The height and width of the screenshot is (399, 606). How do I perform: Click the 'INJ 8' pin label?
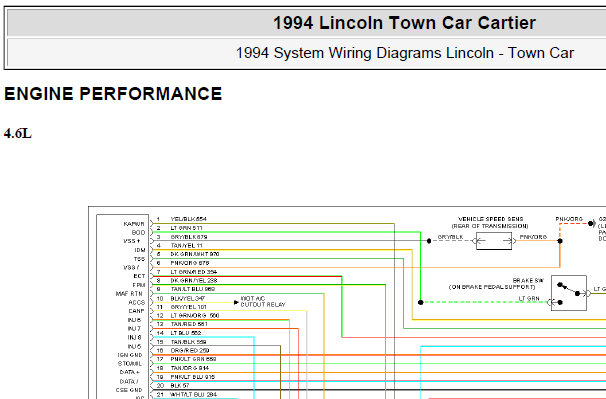134,337
